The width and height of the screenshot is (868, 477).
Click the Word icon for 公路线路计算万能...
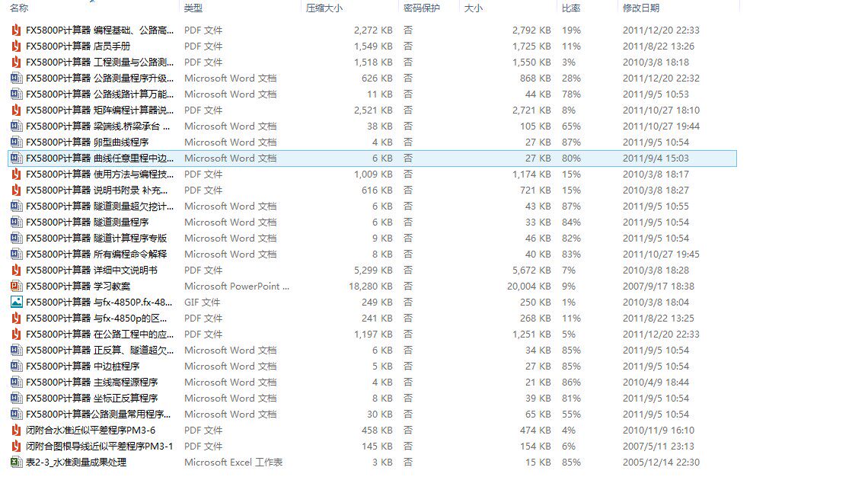click(17, 94)
